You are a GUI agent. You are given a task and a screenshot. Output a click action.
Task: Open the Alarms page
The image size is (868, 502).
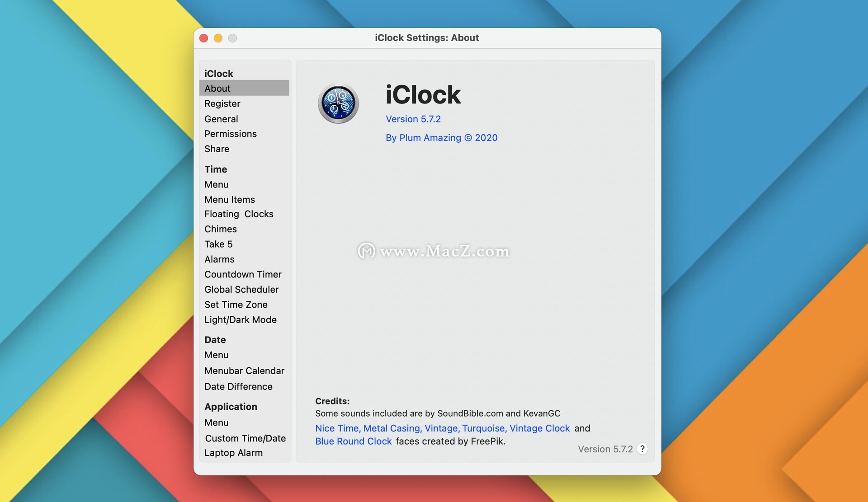tap(219, 259)
